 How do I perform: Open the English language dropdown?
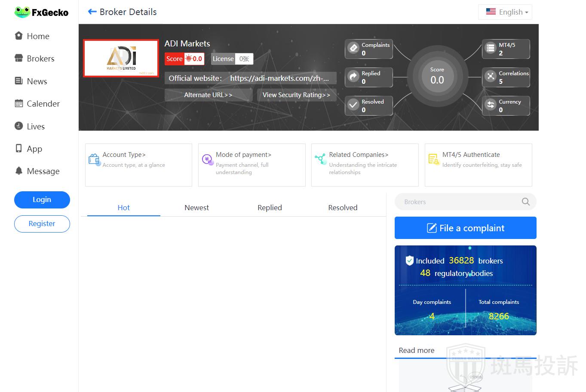click(x=505, y=12)
